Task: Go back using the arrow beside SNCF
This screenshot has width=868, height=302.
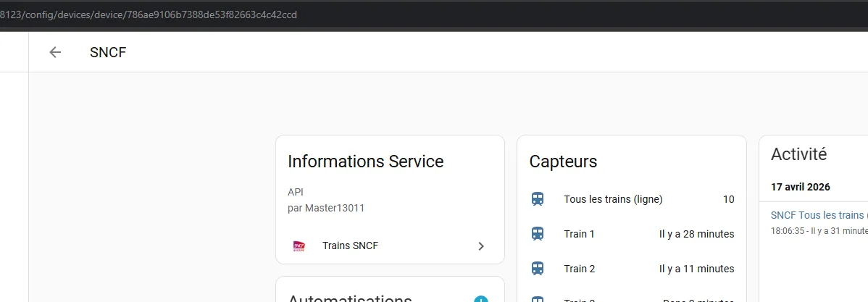Action: click(x=55, y=53)
